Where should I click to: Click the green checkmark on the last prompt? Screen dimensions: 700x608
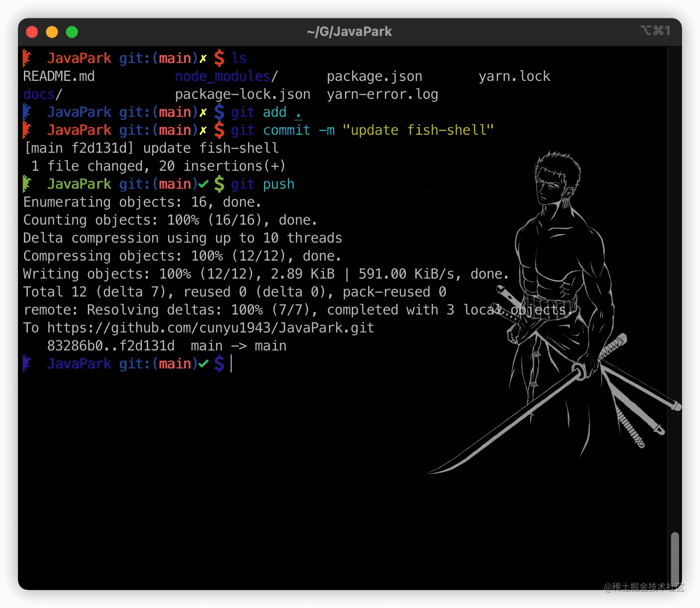point(203,364)
